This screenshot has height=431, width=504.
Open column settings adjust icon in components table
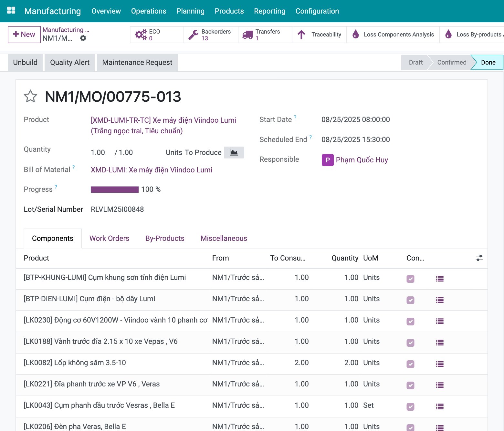[479, 258]
